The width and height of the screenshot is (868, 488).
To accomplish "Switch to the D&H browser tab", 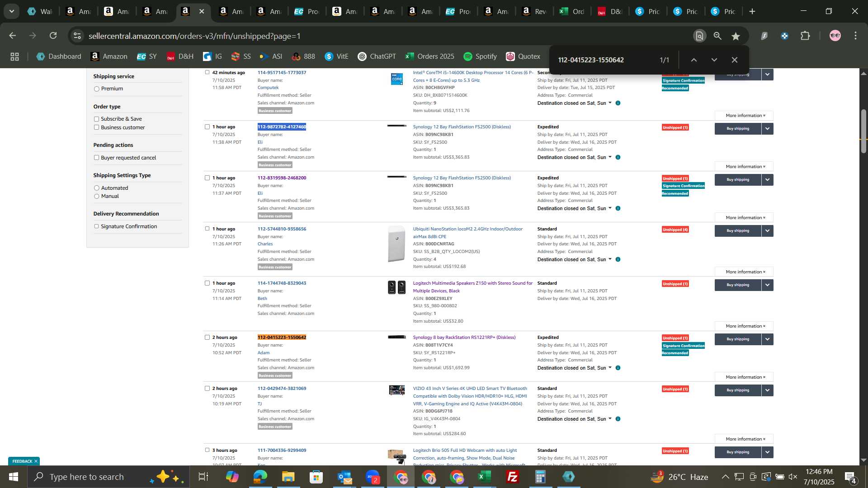I will click(610, 11).
